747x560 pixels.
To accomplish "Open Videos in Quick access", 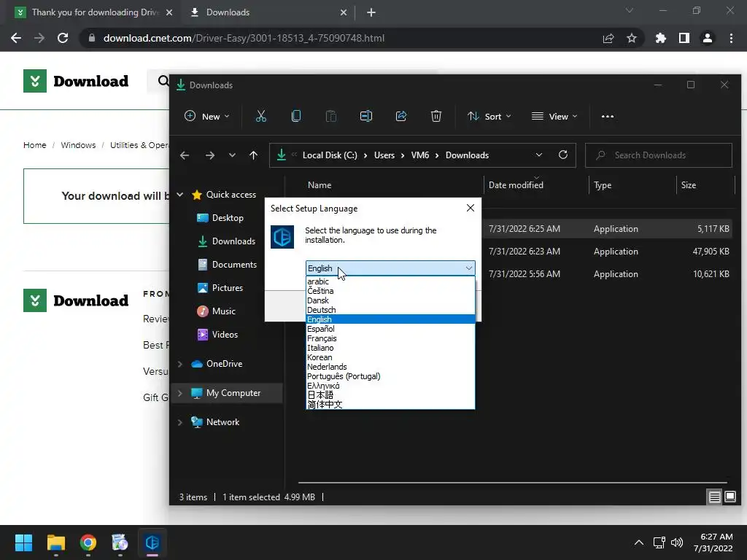I will [225, 334].
